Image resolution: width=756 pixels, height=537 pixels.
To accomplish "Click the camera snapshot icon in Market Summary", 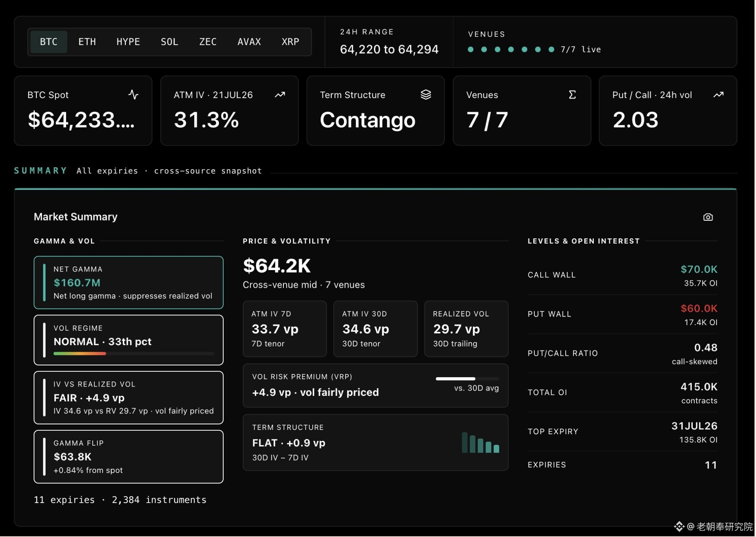I will point(708,217).
